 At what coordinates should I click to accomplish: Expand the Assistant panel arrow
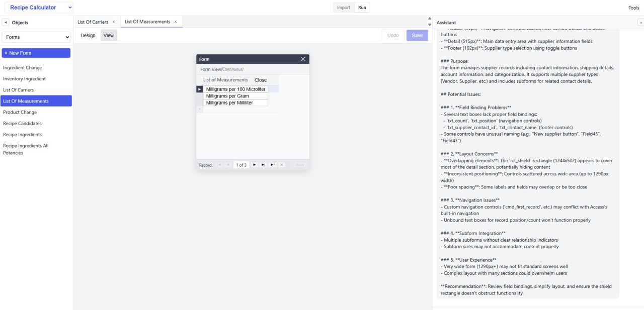[640, 23]
